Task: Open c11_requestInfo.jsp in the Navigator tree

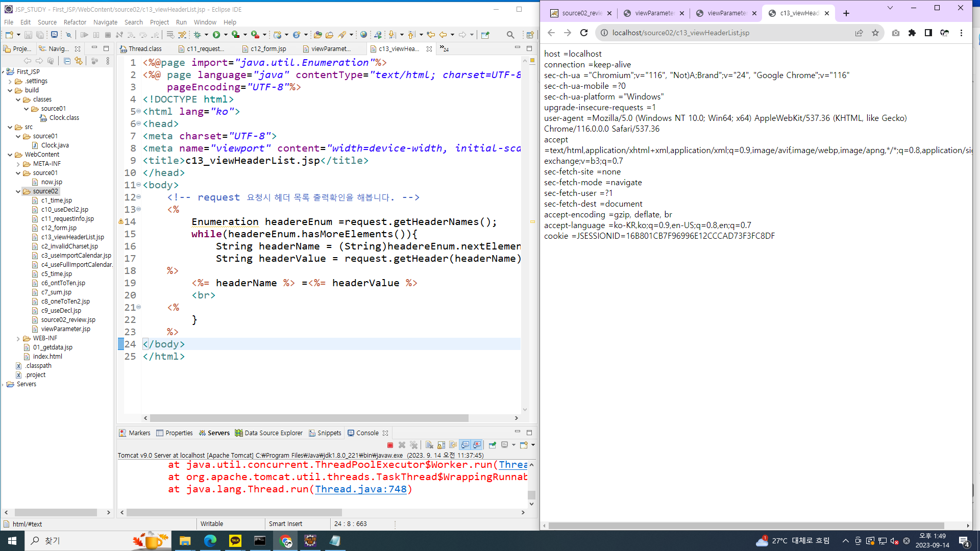Action: [x=67, y=219]
